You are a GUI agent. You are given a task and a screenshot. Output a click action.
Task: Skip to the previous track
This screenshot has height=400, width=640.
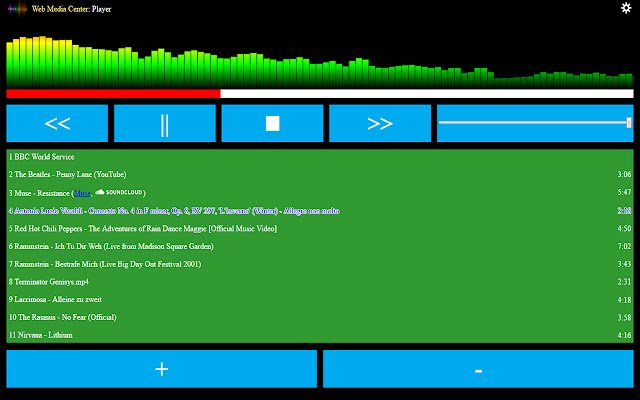coord(57,123)
